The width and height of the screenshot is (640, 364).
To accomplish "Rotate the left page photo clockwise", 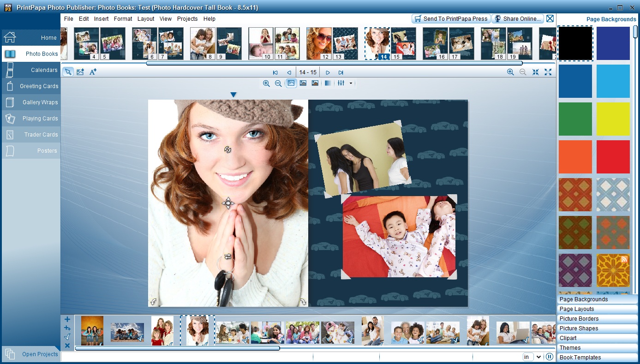I will 303,302.
